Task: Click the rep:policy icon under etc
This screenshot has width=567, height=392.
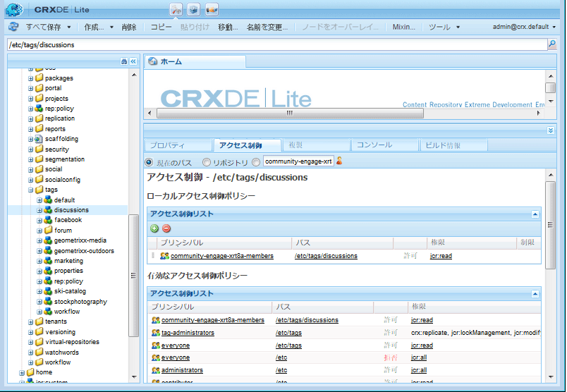Action: 39,109
